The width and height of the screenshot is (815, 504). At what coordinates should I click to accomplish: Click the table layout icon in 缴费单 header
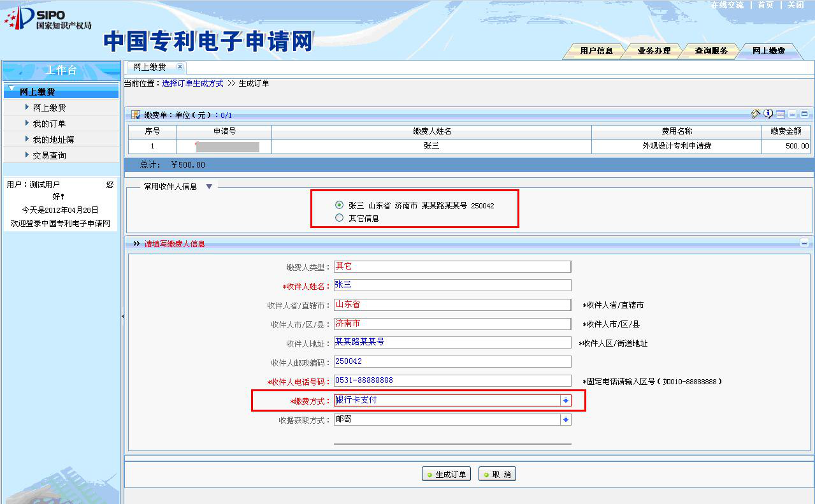[781, 115]
